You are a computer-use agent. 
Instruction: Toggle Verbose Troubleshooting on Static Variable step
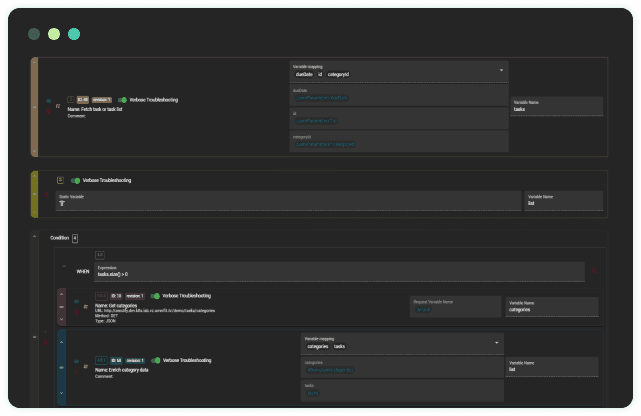coord(76,181)
